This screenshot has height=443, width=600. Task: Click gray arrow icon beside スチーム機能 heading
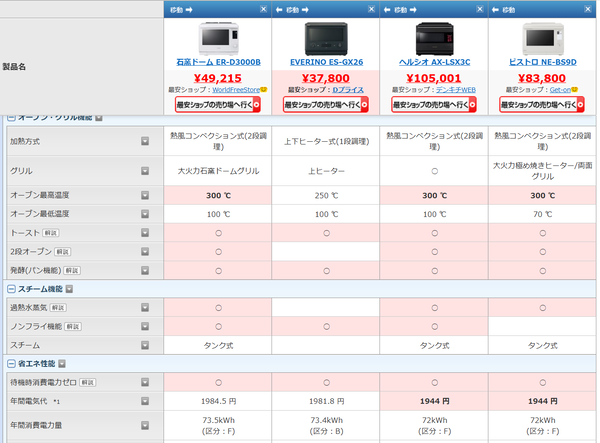coord(69,289)
